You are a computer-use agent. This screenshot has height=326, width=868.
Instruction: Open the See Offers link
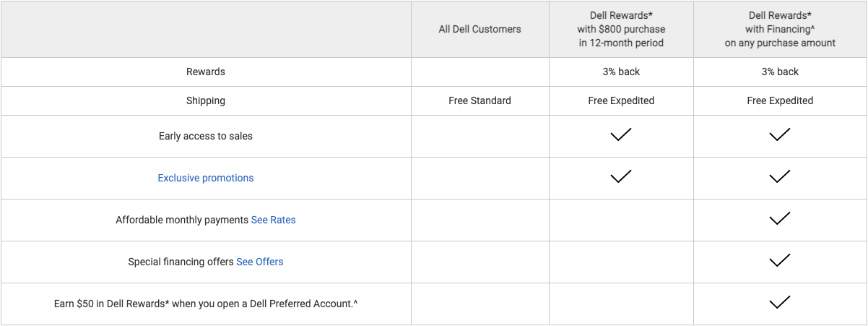pos(260,262)
